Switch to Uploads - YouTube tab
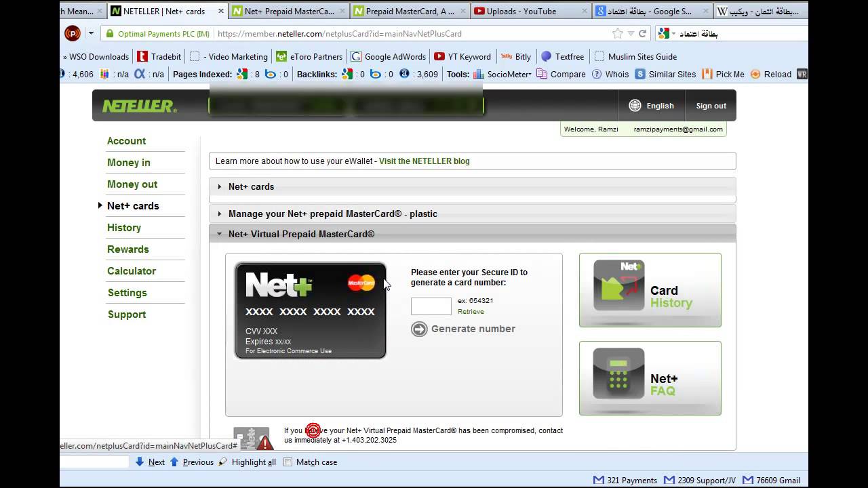The image size is (868, 488). pos(532,11)
